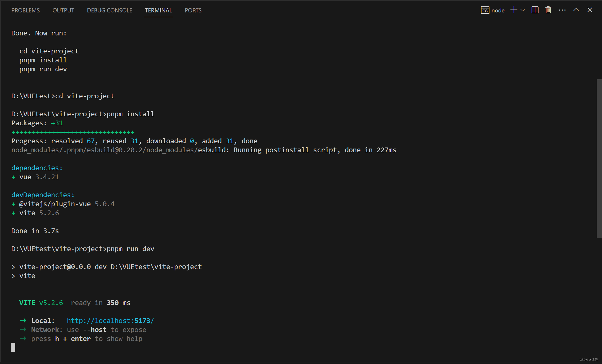Click the esbuild node_modules path text
Image resolution: width=602 pixels, height=364 pixels.
pos(105,150)
